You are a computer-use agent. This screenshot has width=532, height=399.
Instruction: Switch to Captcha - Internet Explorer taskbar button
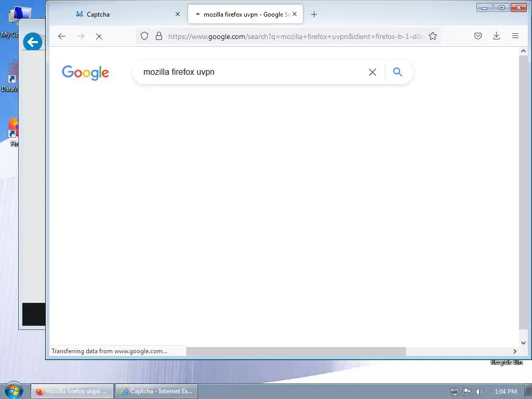pos(156,391)
